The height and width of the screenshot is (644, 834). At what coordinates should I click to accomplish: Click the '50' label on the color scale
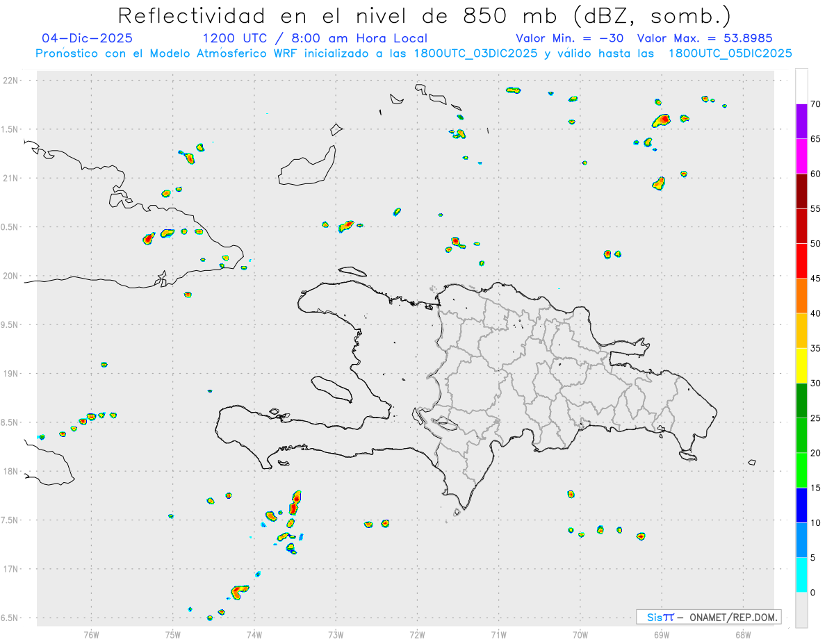pos(816,243)
